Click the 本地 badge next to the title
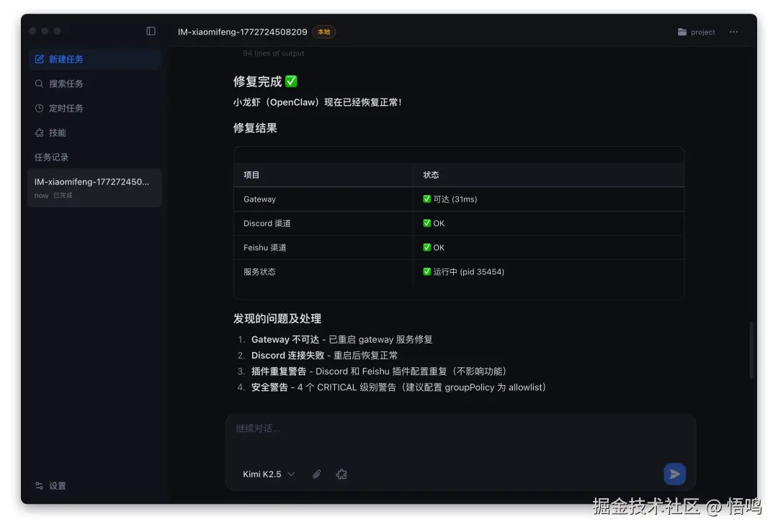The height and width of the screenshot is (532, 778). [x=323, y=32]
